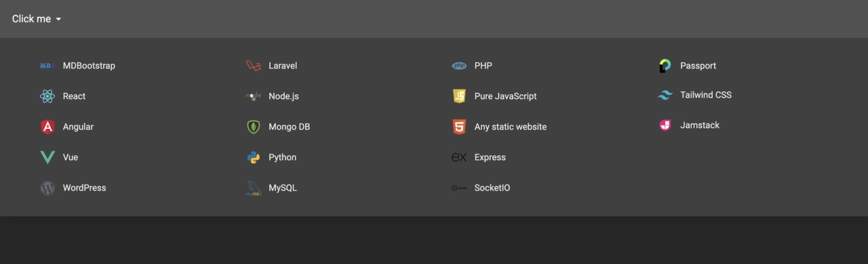Click the yellow JS shield icon
868x264 pixels.
coord(459,96)
